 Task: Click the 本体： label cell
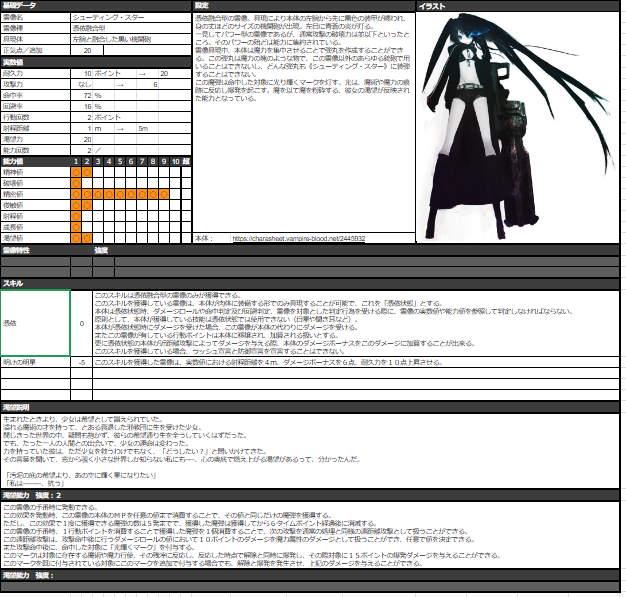212,238
